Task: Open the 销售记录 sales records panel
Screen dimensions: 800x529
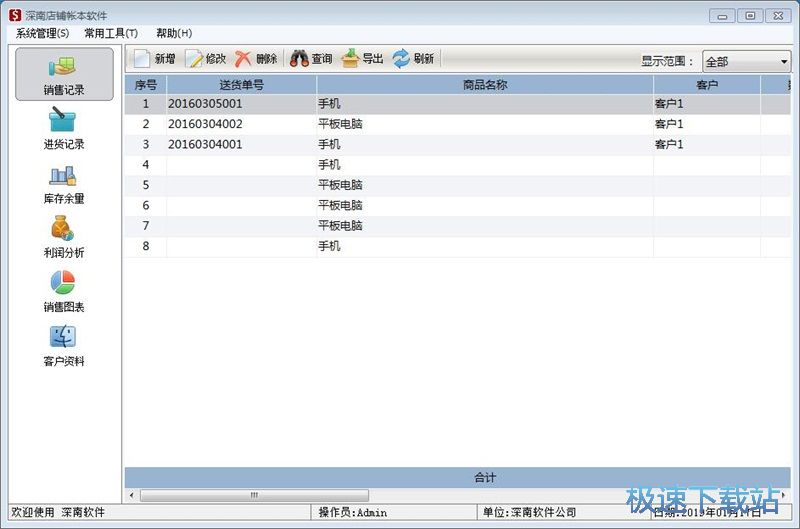Action: [x=64, y=74]
